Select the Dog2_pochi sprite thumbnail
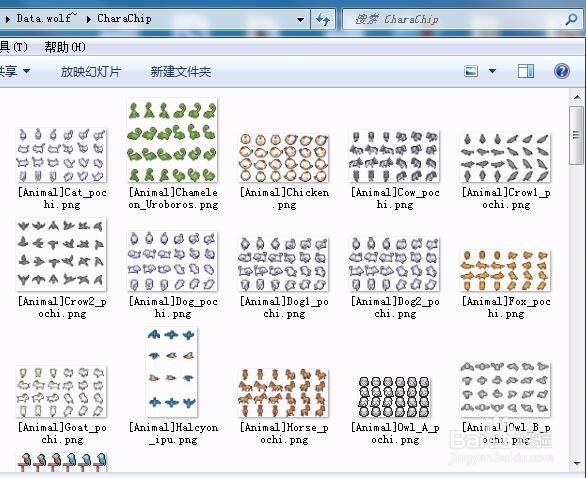 coord(394,264)
